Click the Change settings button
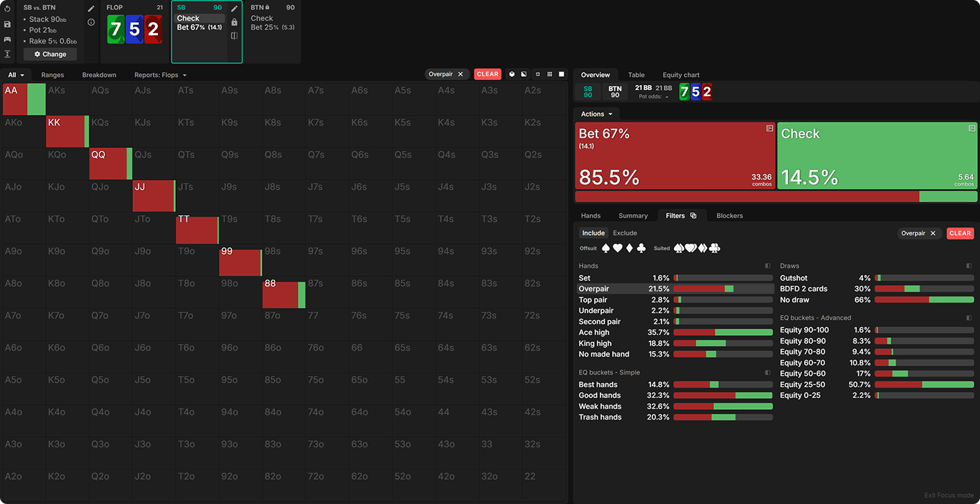980x504 pixels. click(x=50, y=54)
